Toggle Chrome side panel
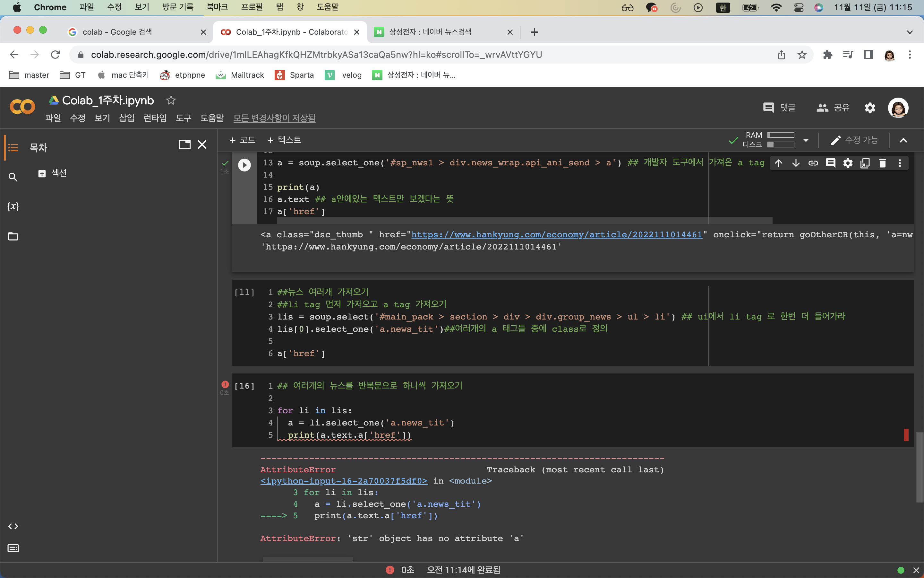 (868, 55)
